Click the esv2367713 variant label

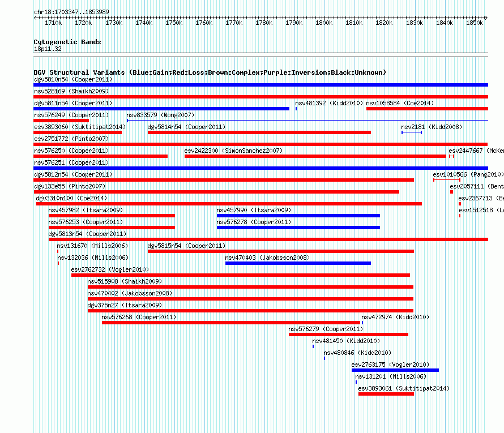coord(481,198)
